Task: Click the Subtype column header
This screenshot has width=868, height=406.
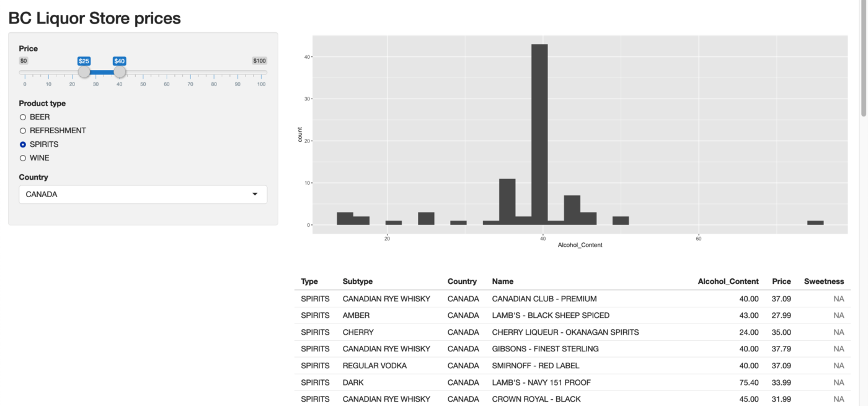Action: pyautogui.click(x=358, y=281)
